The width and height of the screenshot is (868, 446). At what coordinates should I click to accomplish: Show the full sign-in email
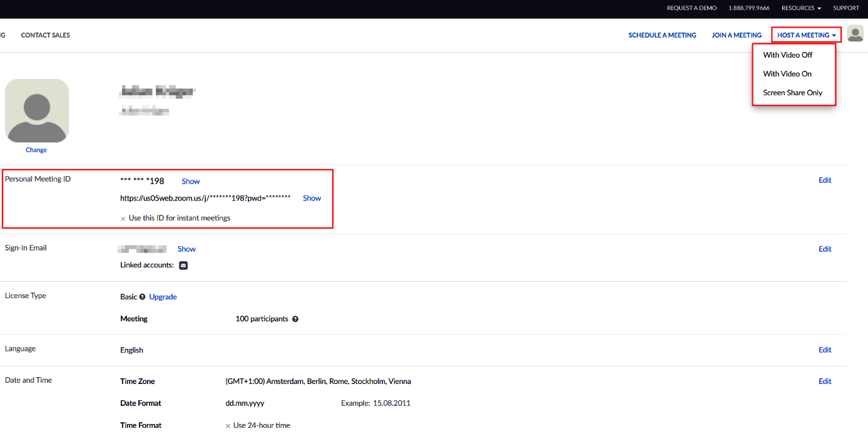tap(186, 249)
